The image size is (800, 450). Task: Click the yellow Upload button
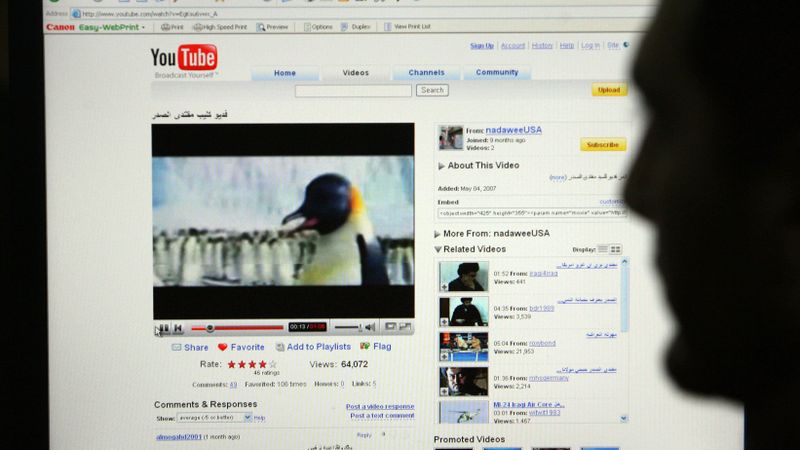point(609,90)
